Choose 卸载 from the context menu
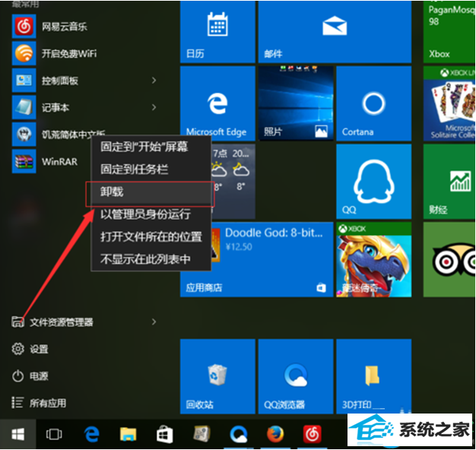Viewport: 476px width, 450px height. [x=151, y=192]
